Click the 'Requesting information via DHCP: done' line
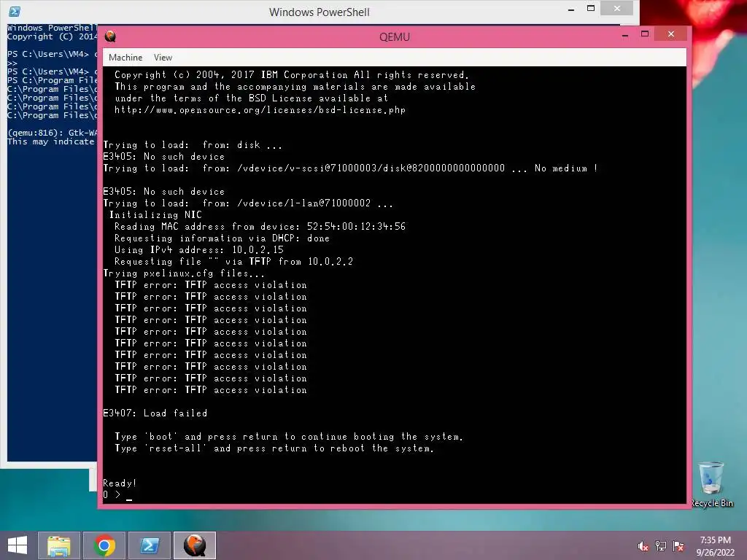The width and height of the screenshot is (747, 560). [222, 238]
